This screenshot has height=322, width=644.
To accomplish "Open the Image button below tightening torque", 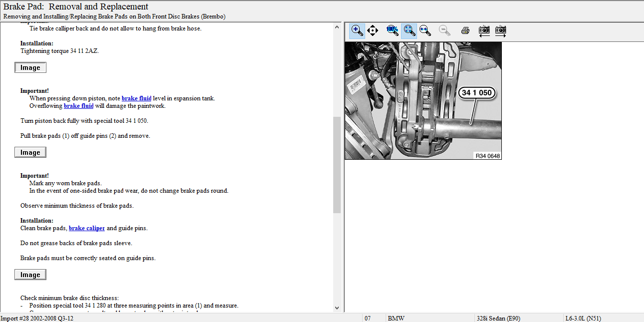I will [x=30, y=67].
